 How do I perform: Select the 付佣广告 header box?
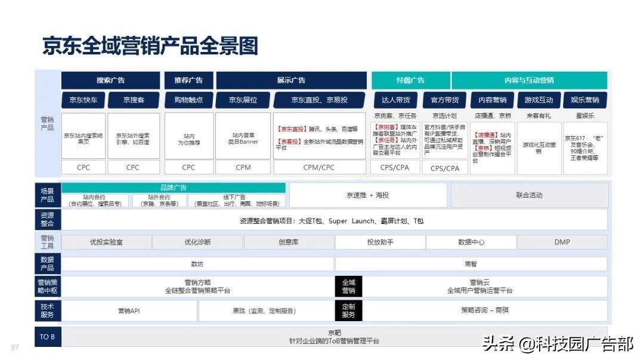410,80
